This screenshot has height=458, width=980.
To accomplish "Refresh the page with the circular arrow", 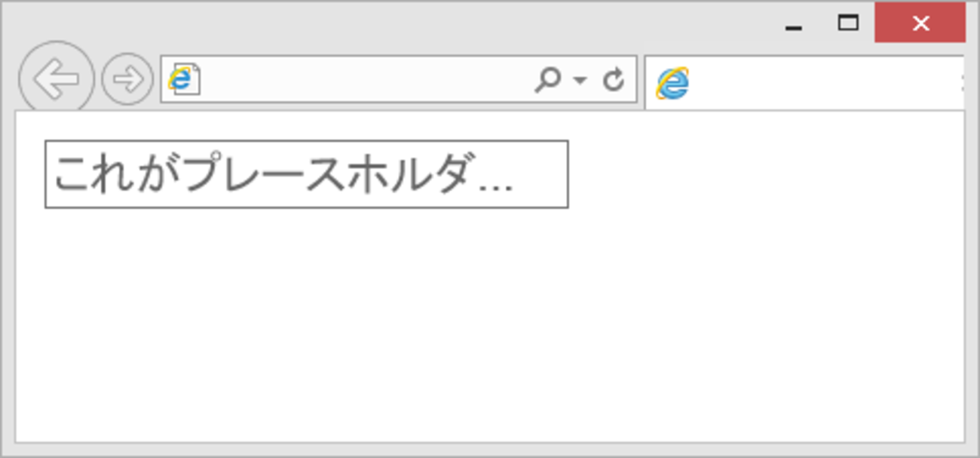I will (614, 79).
